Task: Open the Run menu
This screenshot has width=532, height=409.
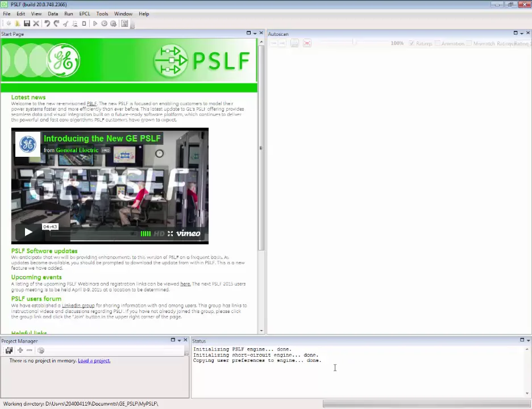Action: click(x=69, y=14)
